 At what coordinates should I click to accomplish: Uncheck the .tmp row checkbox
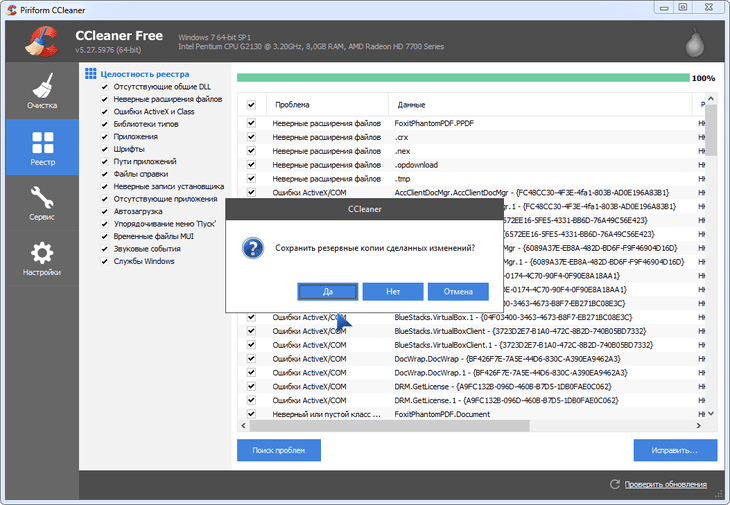coord(251,178)
